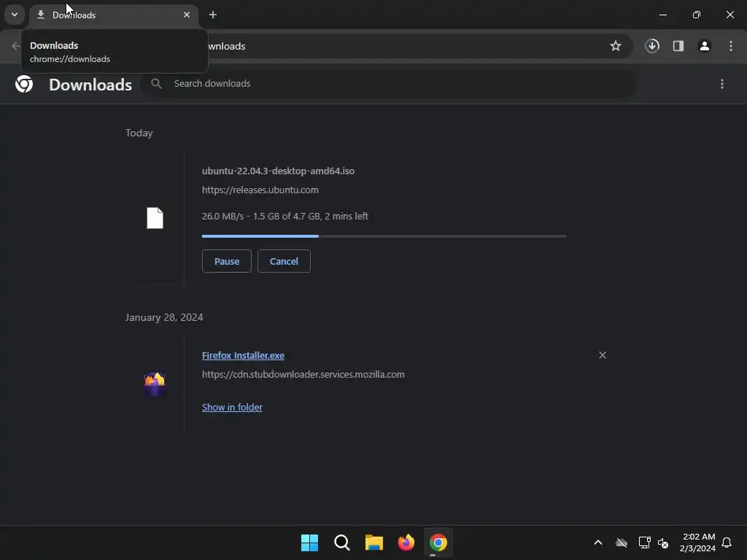This screenshot has height=560, width=747.
Task: Focus the Search downloads field
Action: [x=388, y=84]
